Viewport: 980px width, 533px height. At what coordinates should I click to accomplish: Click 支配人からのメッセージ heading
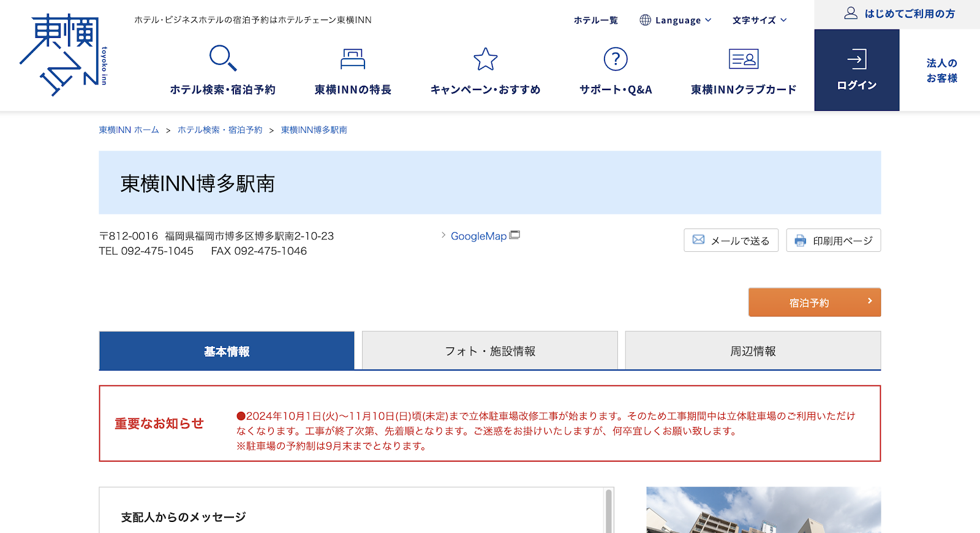[x=184, y=517]
